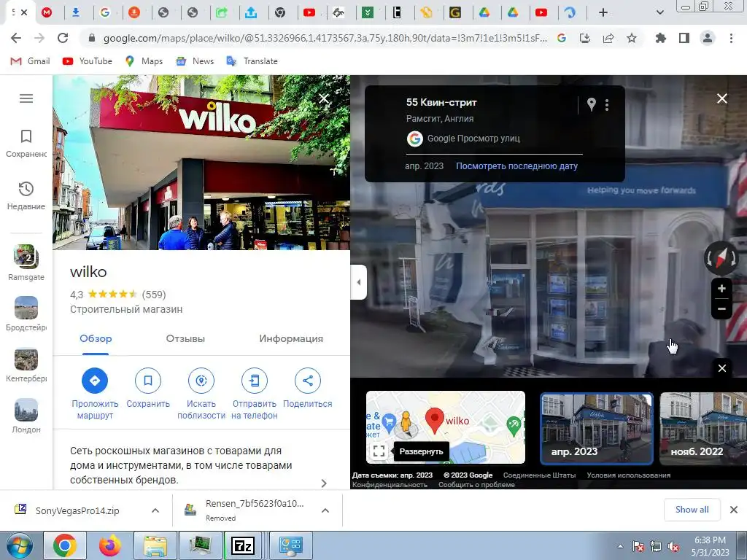The width and height of the screenshot is (747, 560).
Task: Expand the store description chevron
Action: pyautogui.click(x=324, y=483)
